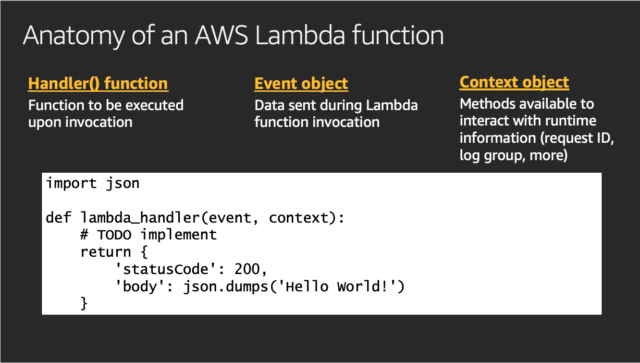Click the '200' status code value
This screenshot has width=640, height=363.
tap(247, 269)
